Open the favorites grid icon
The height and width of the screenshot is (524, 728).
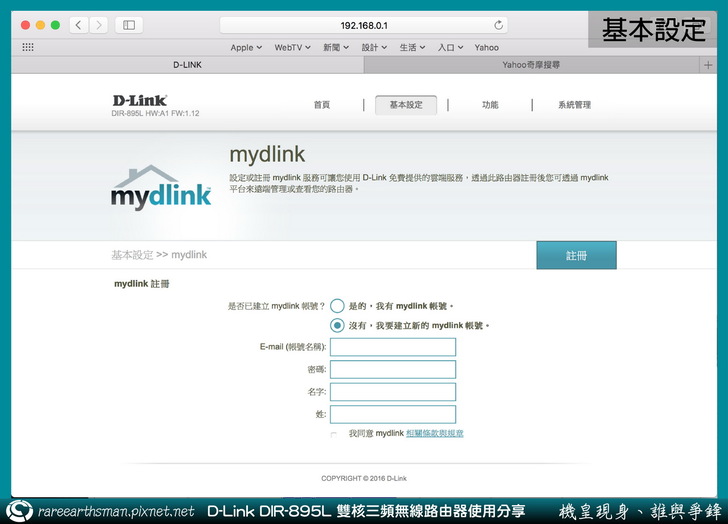28,47
